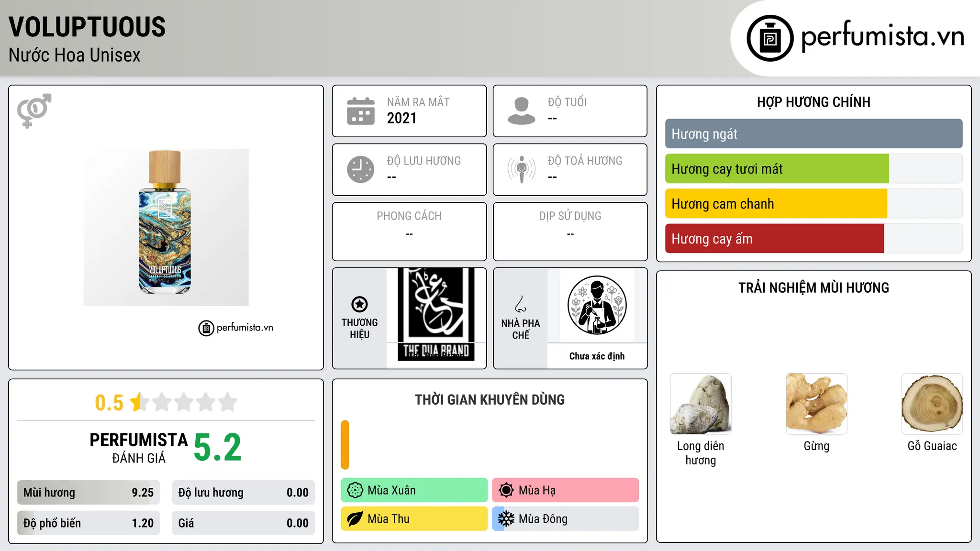980x551 pixels.
Task: Click the perfumer illustration above Chưa xác định
Action: pos(597,305)
